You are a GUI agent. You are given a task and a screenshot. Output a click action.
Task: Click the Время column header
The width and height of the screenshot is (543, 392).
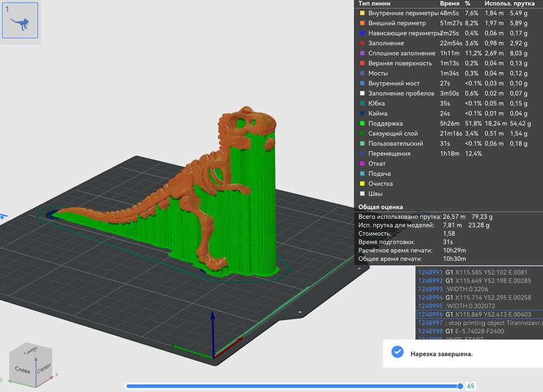[449, 4]
